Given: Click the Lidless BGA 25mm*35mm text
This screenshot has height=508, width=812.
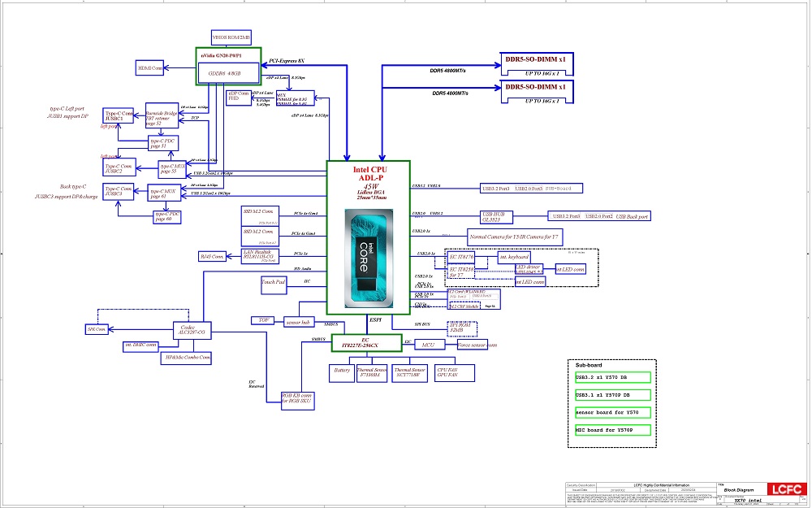Looking at the screenshot, I should click(371, 195).
